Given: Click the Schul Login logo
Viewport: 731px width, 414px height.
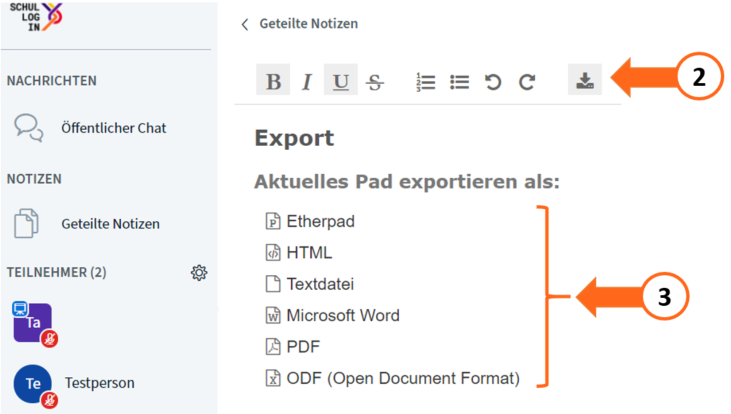Looking at the screenshot, I should [x=36, y=17].
